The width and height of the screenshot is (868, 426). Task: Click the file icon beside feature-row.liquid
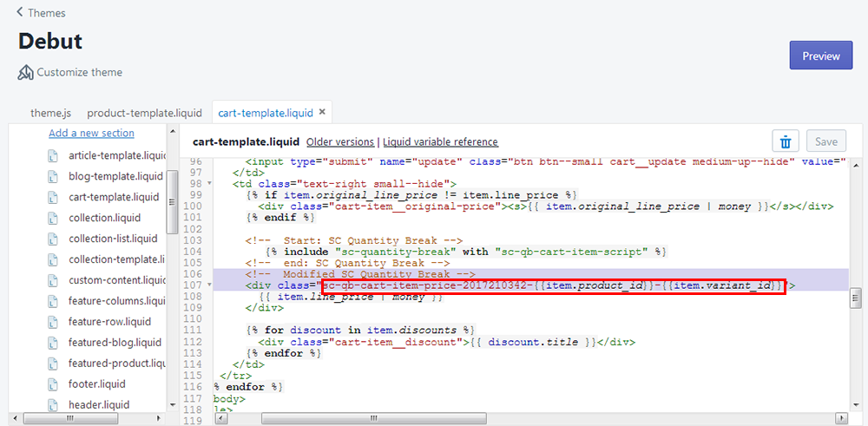pos(55,322)
